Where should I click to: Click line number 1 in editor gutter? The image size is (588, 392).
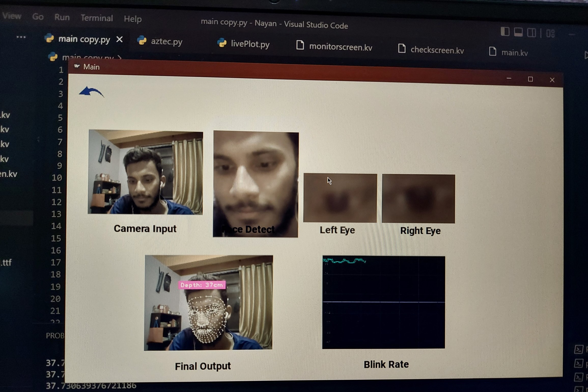(x=61, y=70)
